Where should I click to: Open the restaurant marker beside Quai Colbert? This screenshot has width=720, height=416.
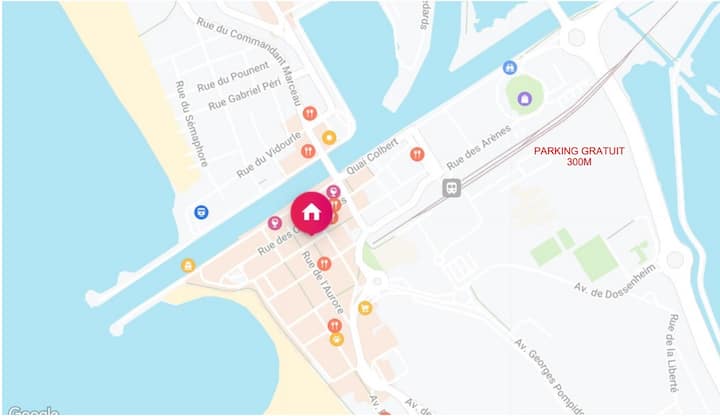tap(417, 154)
